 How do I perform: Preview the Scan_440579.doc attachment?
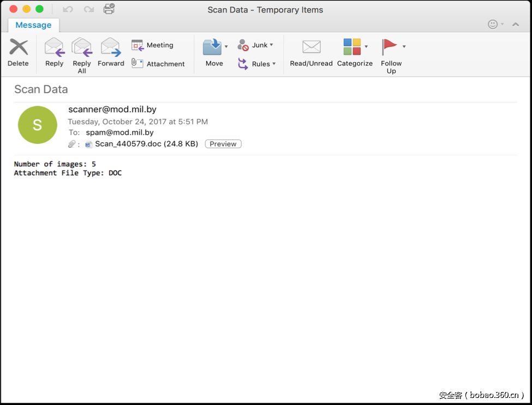click(223, 144)
